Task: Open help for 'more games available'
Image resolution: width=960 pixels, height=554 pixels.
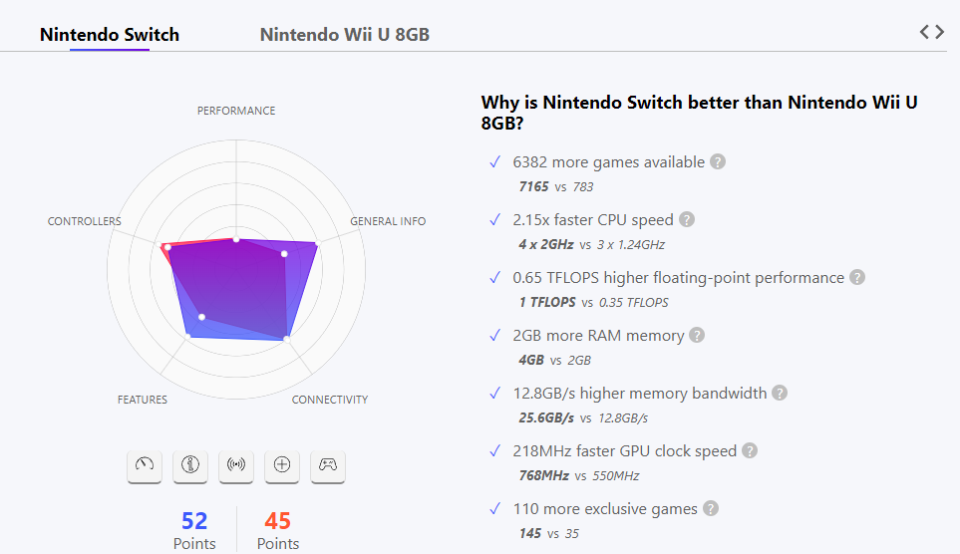Action: tap(718, 162)
